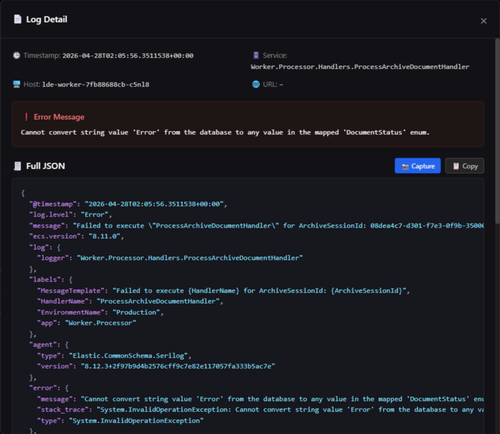
Task: Click the globe icon next to URL
Action: (256, 84)
